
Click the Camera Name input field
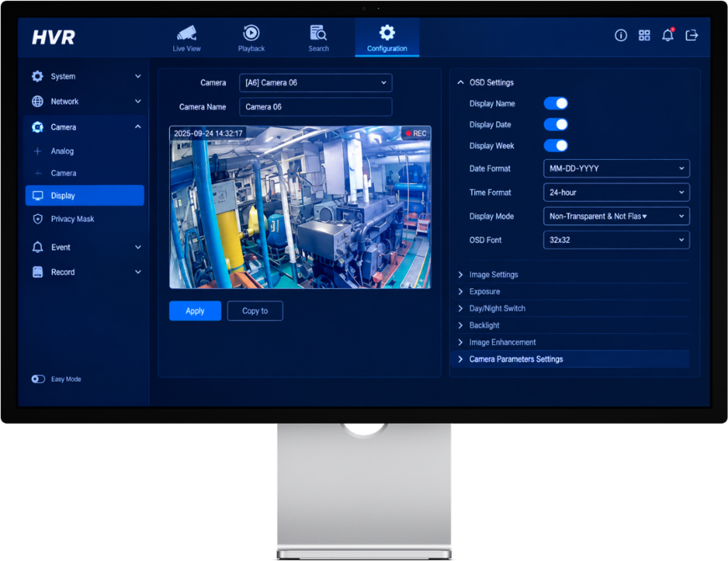pos(315,107)
